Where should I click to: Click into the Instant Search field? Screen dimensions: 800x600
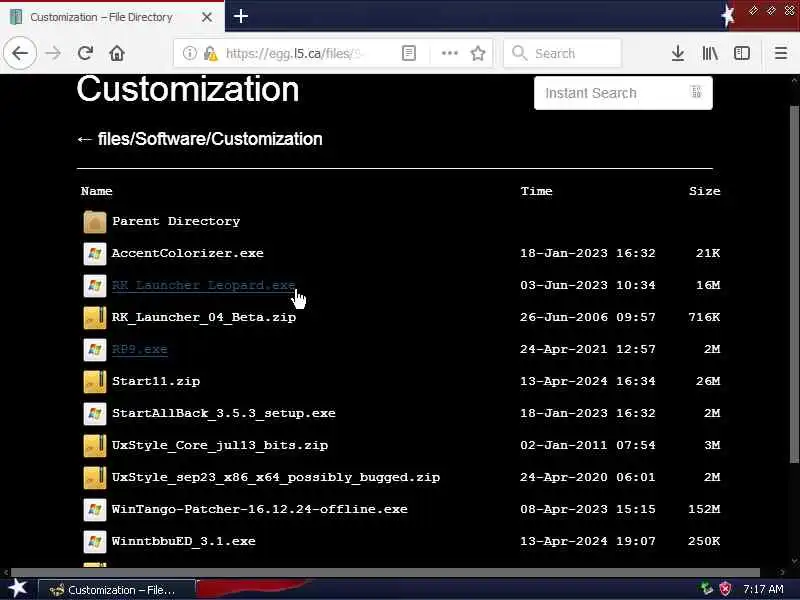pos(623,93)
